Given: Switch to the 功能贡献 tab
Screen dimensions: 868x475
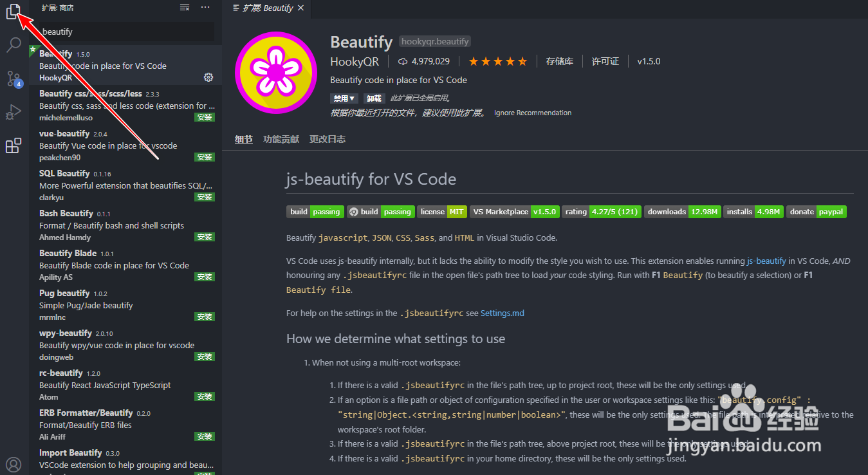Looking at the screenshot, I should (x=281, y=139).
